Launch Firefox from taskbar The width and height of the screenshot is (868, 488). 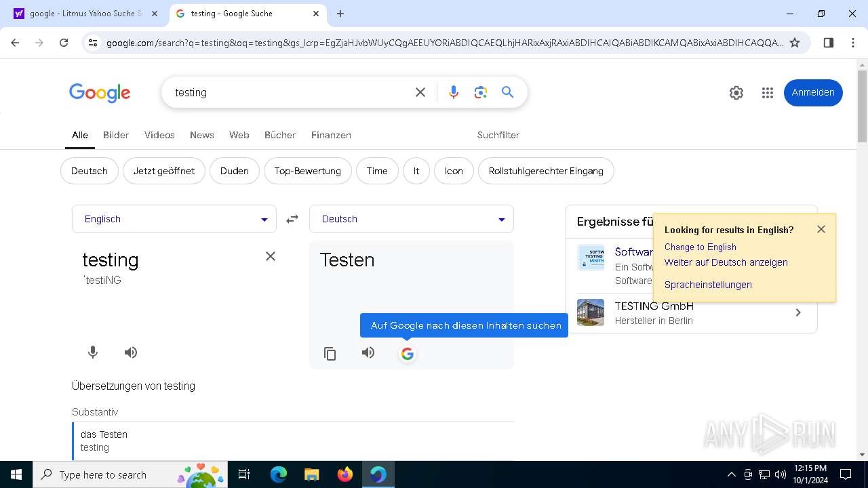click(x=344, y=474)
